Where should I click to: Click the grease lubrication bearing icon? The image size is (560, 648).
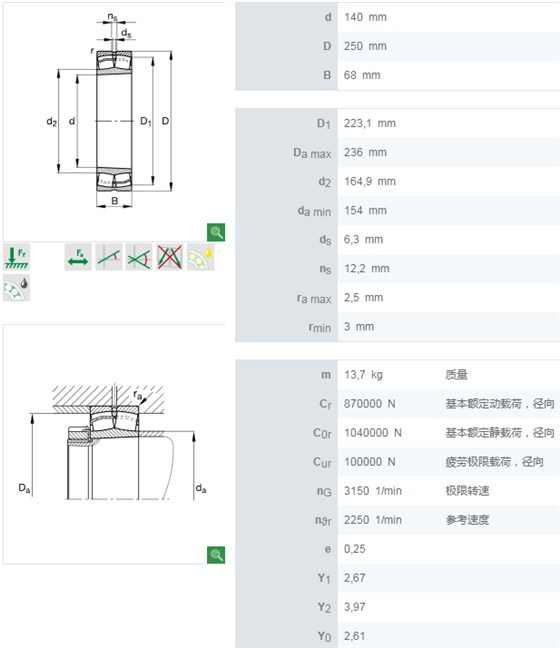17,288
